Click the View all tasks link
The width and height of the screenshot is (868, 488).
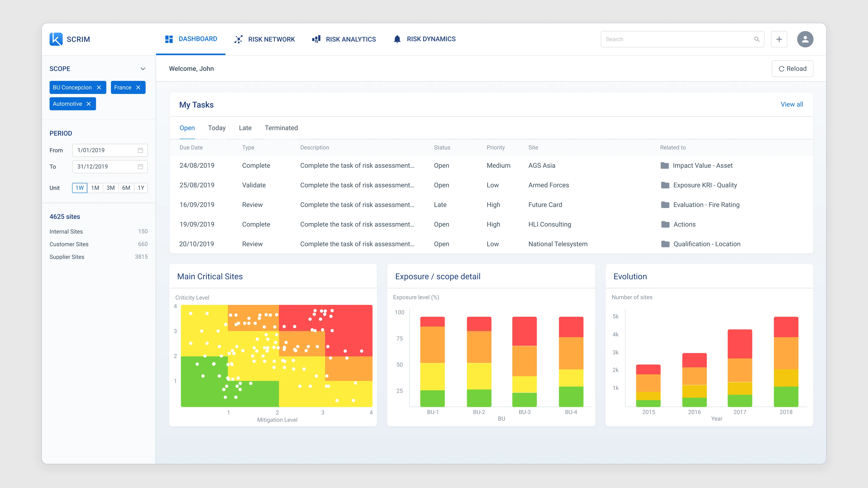792,104
